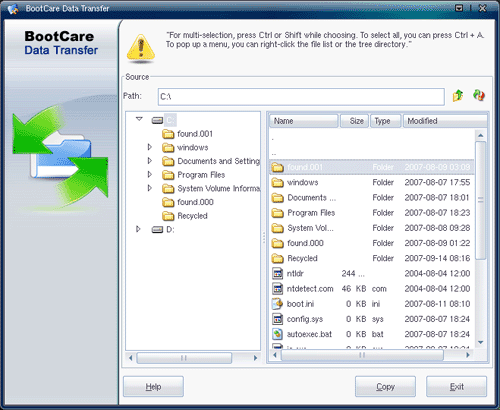Image resolution: width=500 pixels, height=410 pixels.
Task: Select found.000 row in file list
Action: click(x=372, y=243)
